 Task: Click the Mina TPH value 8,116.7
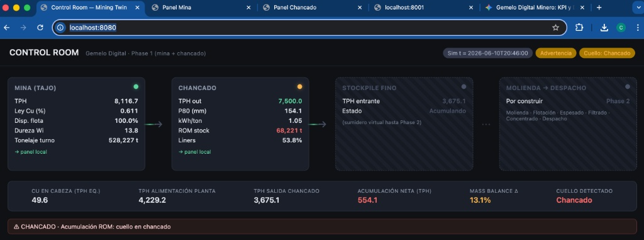[x=126, y=101]
